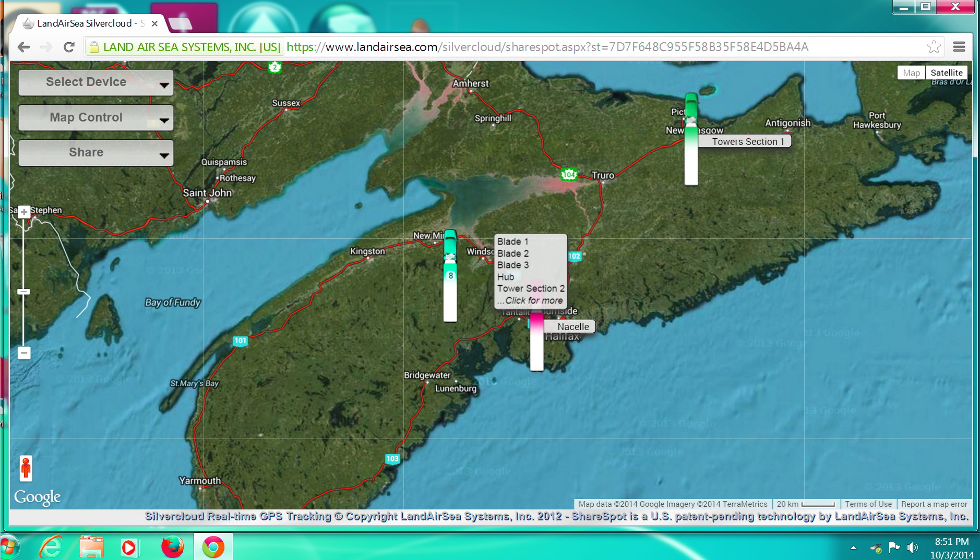Click the highway 103 shield marker

pos(392,459)
